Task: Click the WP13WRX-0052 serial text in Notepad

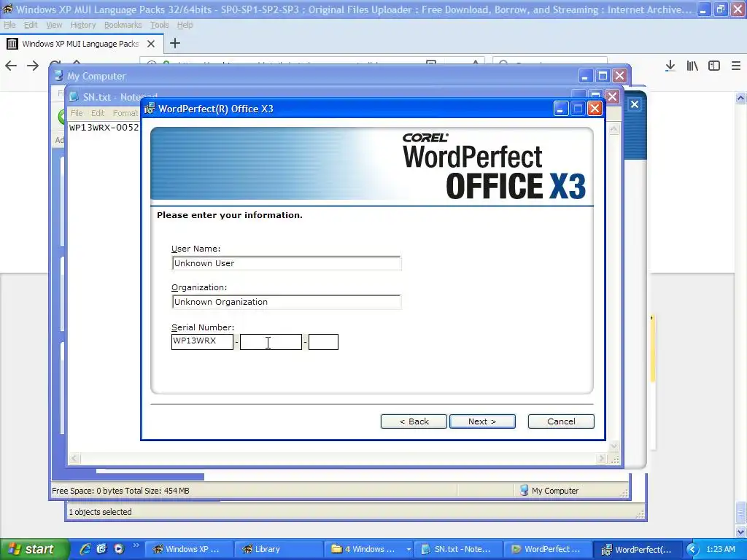Action: pyautogui.click(x=104, y=128)
